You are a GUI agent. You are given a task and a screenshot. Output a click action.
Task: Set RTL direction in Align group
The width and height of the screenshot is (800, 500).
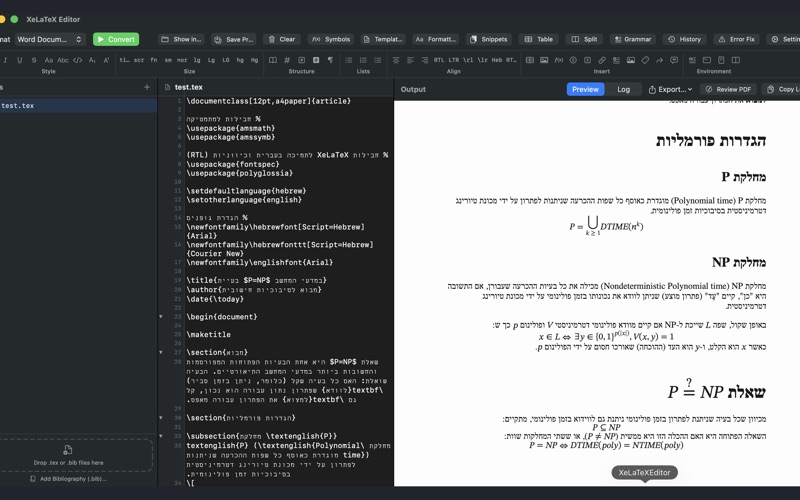pyautogui.click(x=439, y=60)
